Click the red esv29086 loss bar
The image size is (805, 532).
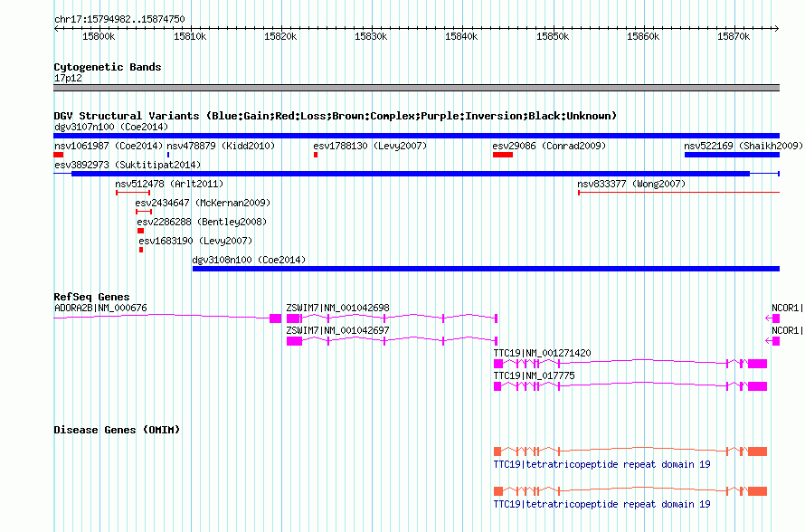pyautogui.click(x=503, y=155)
